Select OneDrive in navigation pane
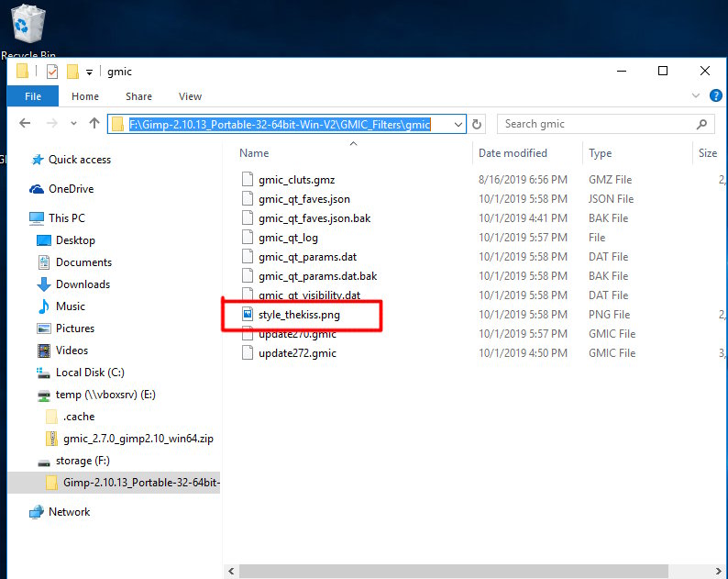 click(71, 189)
